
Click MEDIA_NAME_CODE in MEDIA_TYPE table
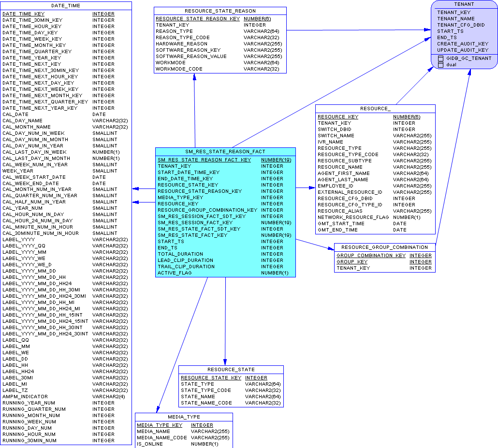[162, 437]
